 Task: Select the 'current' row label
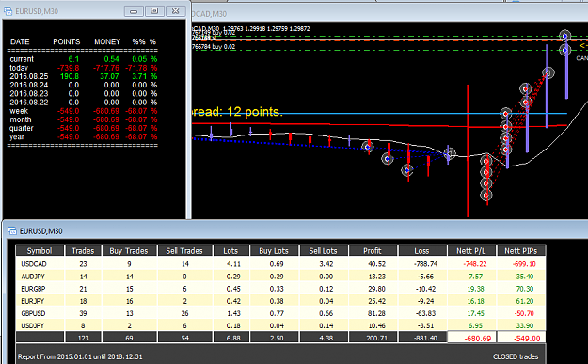[x=22, y=59]
